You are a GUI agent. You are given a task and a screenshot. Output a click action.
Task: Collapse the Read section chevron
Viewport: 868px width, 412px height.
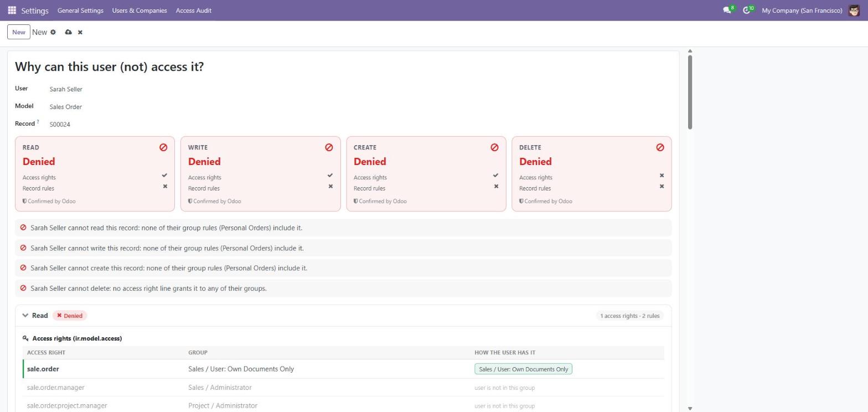coord(25,316)
